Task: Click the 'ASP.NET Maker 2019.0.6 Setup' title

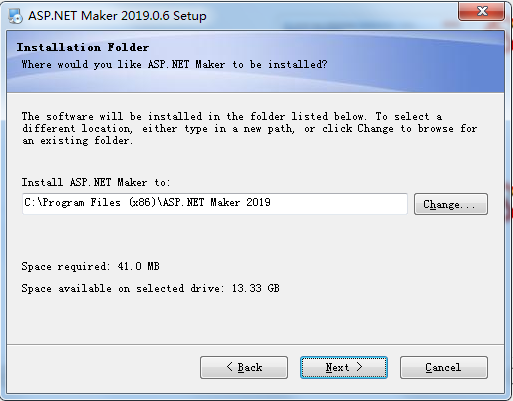Action: pos(117,16)
